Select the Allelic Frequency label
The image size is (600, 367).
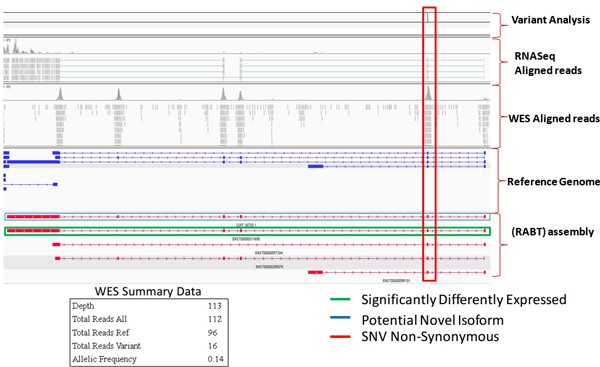(x=104, y=359)
